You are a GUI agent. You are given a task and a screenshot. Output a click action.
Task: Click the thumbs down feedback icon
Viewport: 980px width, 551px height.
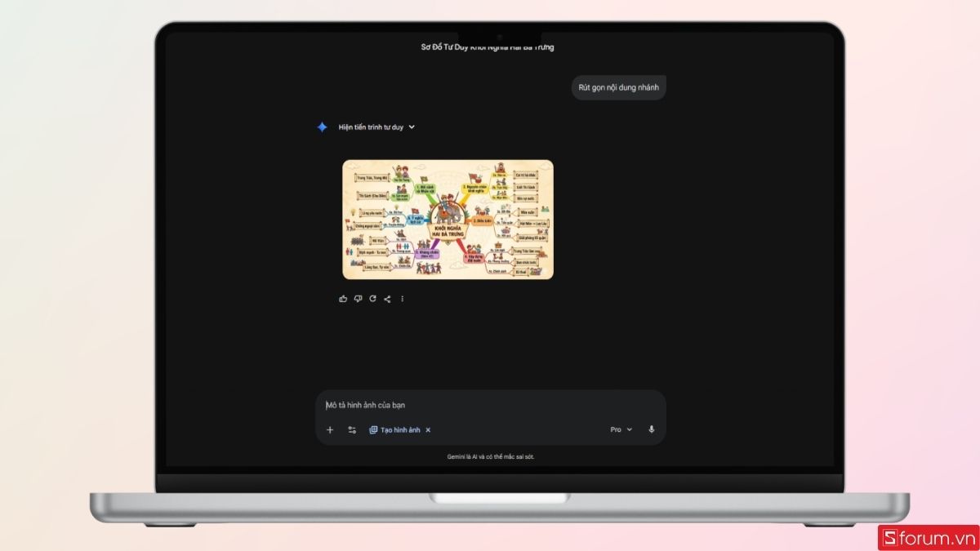coord(358,299)
